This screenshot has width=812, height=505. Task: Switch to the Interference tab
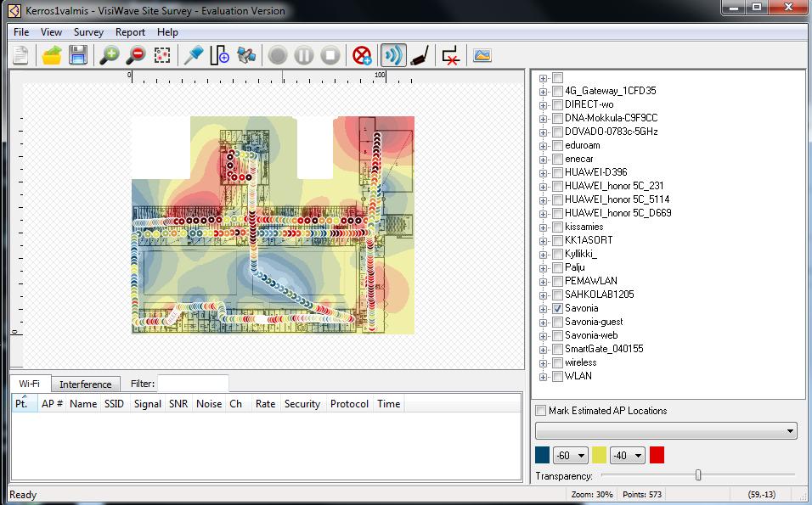click(x=86, y=384)
